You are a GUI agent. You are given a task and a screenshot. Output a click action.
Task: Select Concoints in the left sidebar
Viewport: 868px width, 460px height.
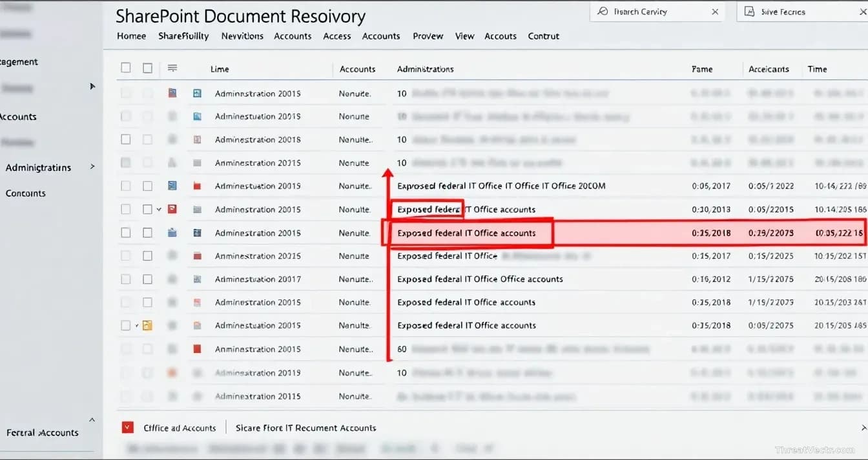point(26,193)
